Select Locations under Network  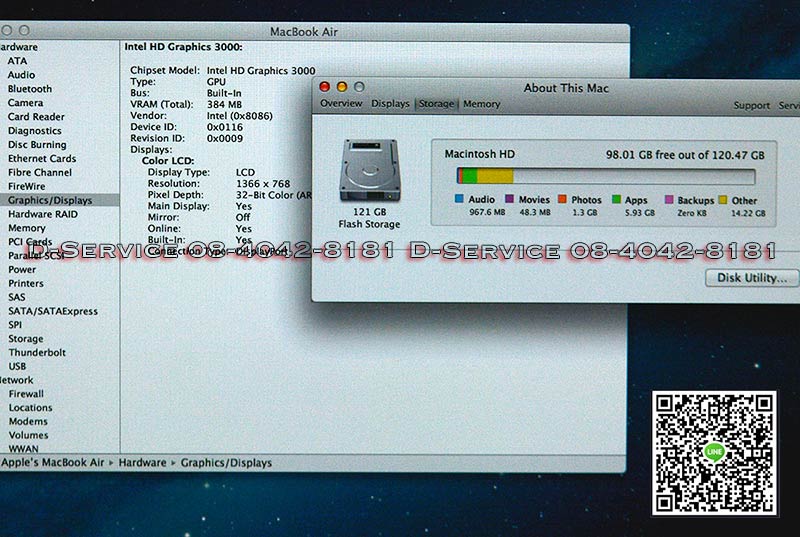pyautogui.click(x=30, y=407)
